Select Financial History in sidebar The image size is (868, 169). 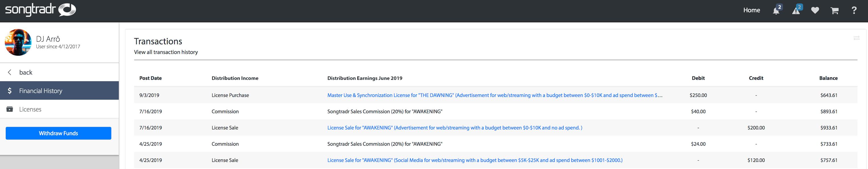coord(59,90)
